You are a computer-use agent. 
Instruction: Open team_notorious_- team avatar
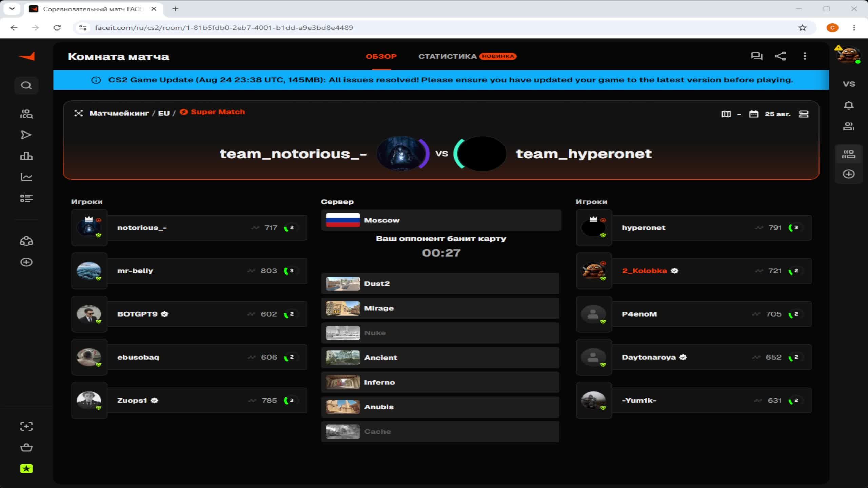tap(401, 154)
